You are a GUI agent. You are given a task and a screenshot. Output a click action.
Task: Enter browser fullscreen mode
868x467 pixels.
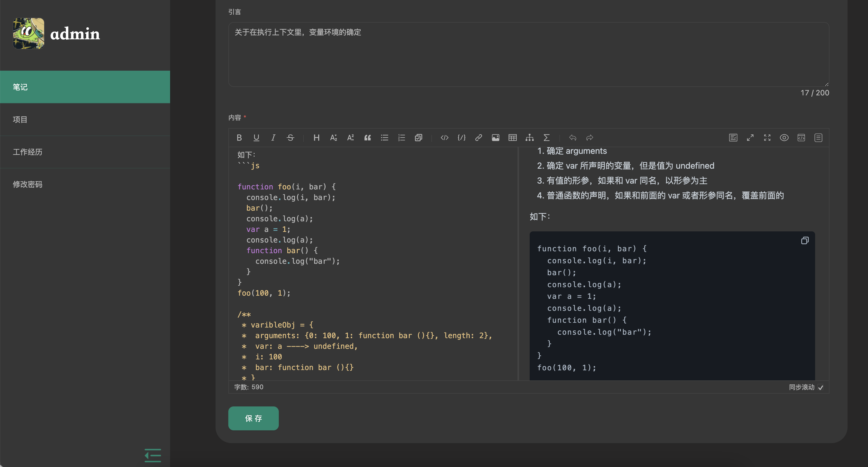click(767, 138)
